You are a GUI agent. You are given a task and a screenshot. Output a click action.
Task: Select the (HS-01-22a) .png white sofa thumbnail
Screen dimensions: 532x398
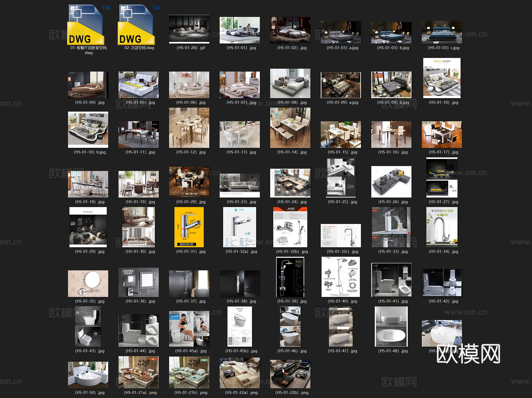[240, 373]
